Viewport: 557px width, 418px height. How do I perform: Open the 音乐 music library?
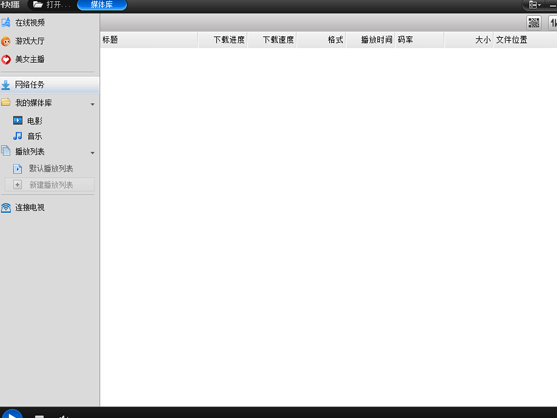tap(28, 136)
